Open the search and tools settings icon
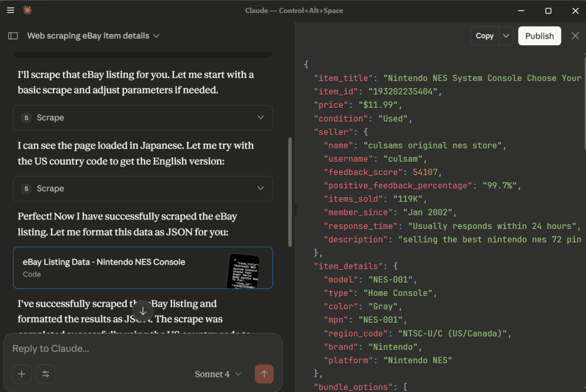This screenshot has height=392, width=586. (46, 374)
